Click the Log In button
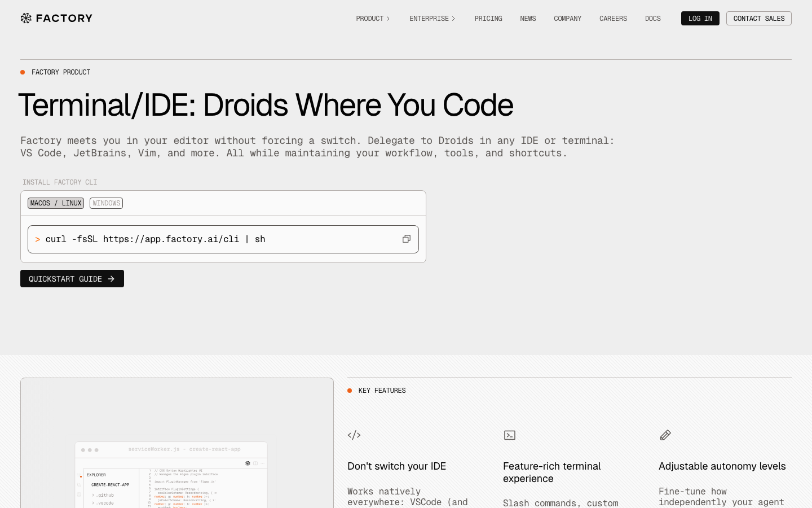The image size is (812, 508). 700,19
